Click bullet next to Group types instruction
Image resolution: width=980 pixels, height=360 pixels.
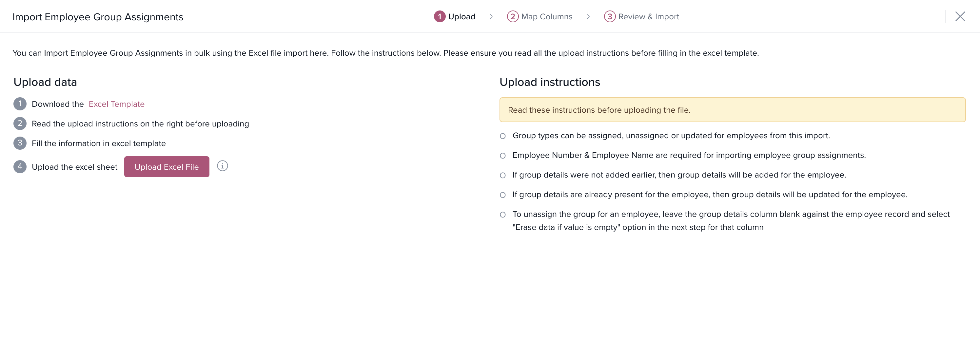[502, 136]
